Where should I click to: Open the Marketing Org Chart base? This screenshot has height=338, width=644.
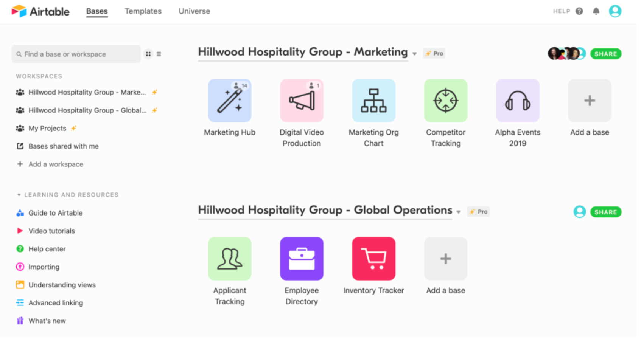pos(373,101)
